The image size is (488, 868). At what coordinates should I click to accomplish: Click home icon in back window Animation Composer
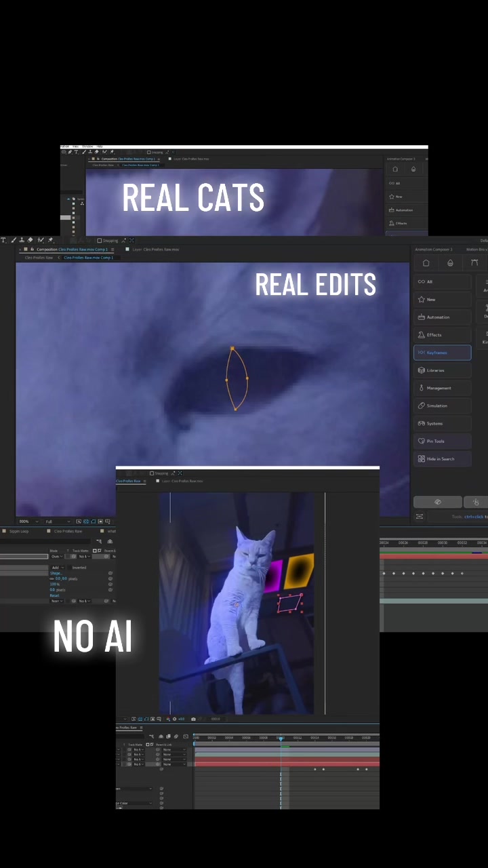point(395,169)
